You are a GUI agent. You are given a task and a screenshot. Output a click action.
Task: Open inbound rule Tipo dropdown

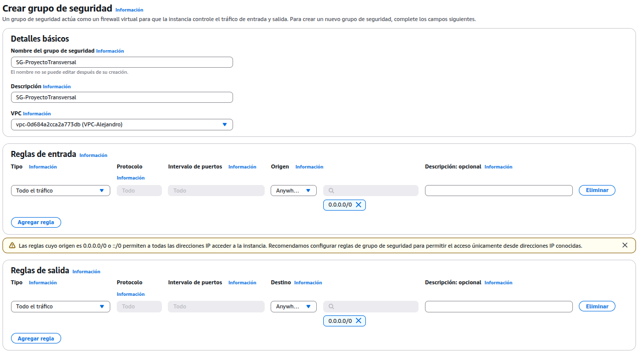60,191
